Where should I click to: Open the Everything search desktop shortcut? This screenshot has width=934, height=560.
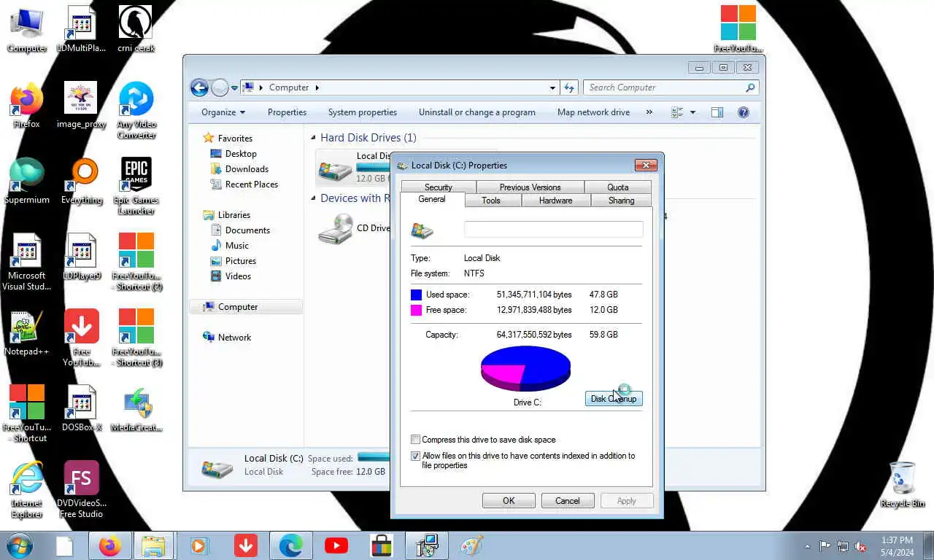coord(81,182)
